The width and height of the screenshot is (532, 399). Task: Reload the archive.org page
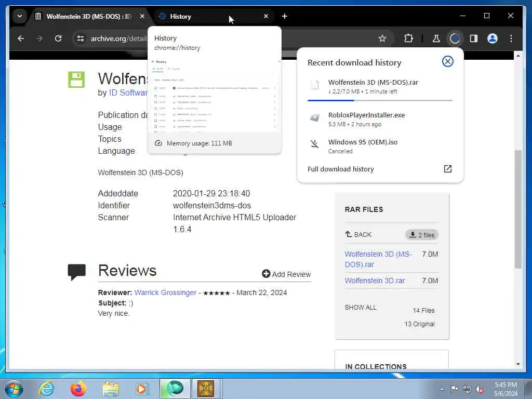click(58, 38)
